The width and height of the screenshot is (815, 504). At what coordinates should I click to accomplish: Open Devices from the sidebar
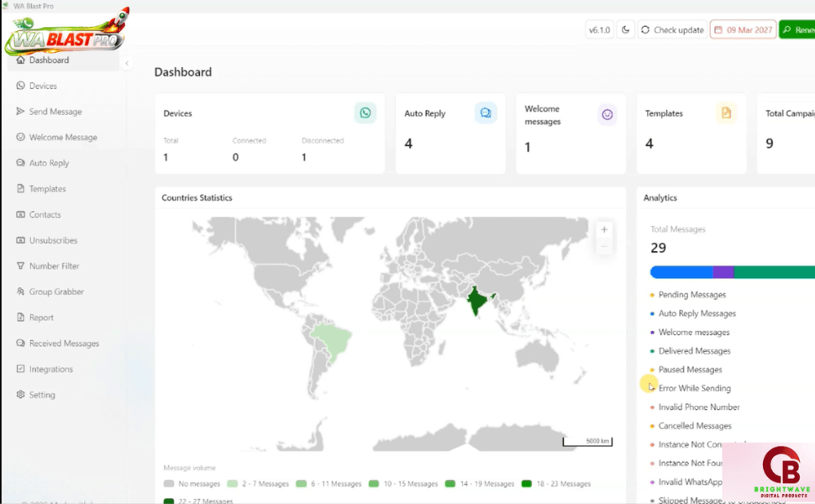pos(43,86)
